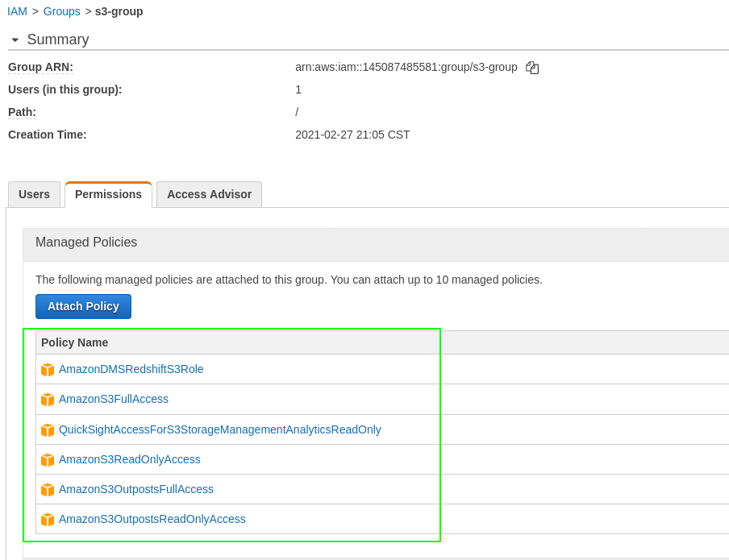Open the AmazonS3ReadOnlyAccess policy link
The width and height of the screenshot is (729, 560).
(x=130, y=459)
